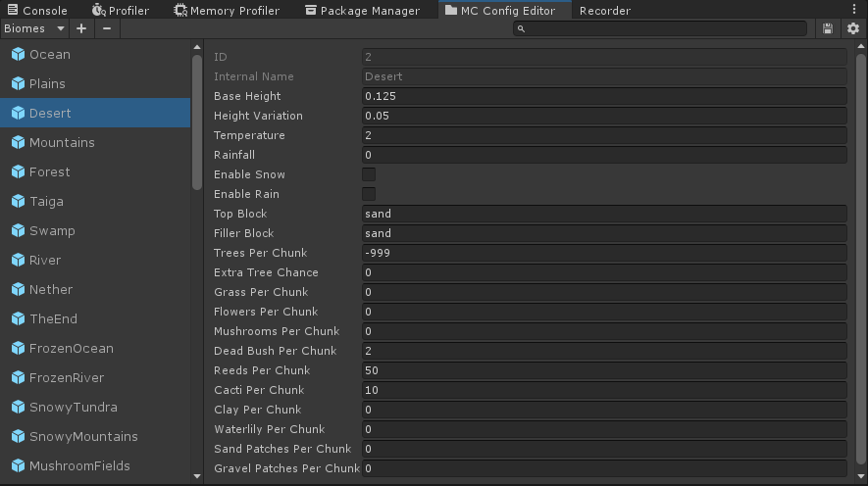This screenshot has height=486, width=868.
Task: Click the cube icon beside MushroomFields
Action: coord(19,465)
